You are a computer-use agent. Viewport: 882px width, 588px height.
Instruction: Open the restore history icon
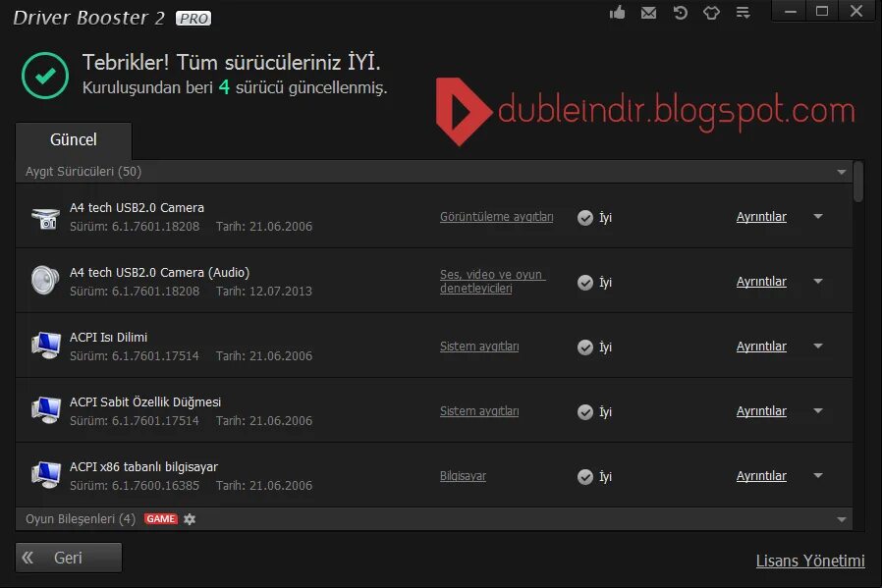pos(680,13)
